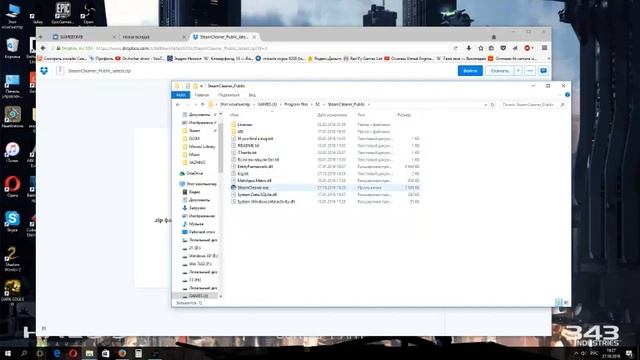Reload the browser page

(x=456, y=48)
